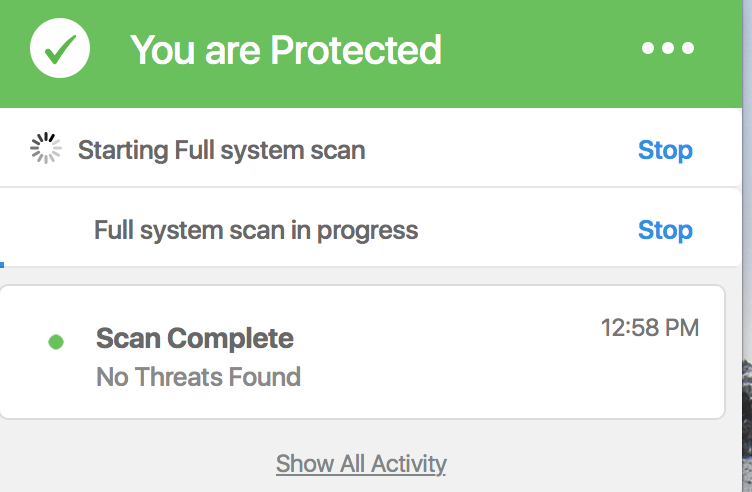The width and height of the screenshot is (752, 492).
Task: Stop the Full system scan in progress
Action: [665, 230]
